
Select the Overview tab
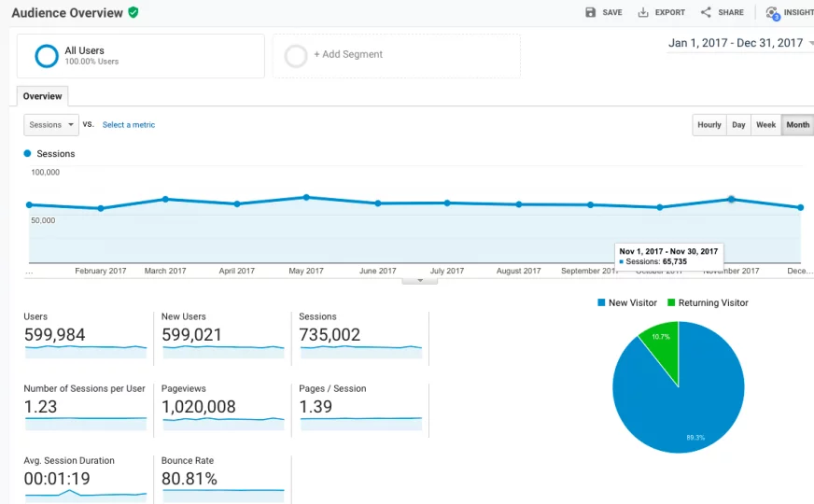pos(42,96)
